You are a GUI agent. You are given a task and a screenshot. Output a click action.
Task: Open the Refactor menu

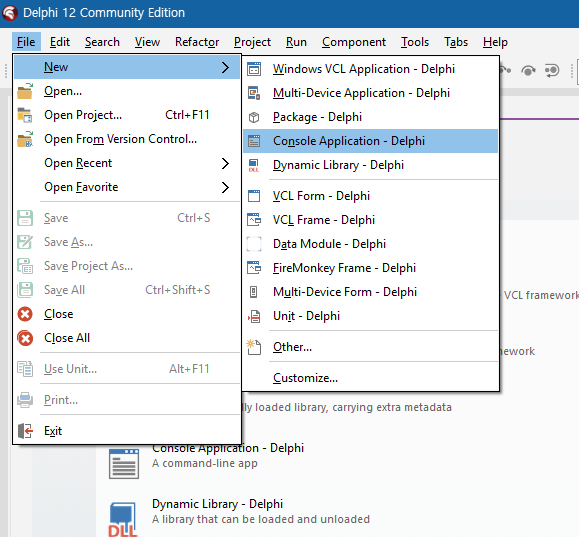pos(197,42)
